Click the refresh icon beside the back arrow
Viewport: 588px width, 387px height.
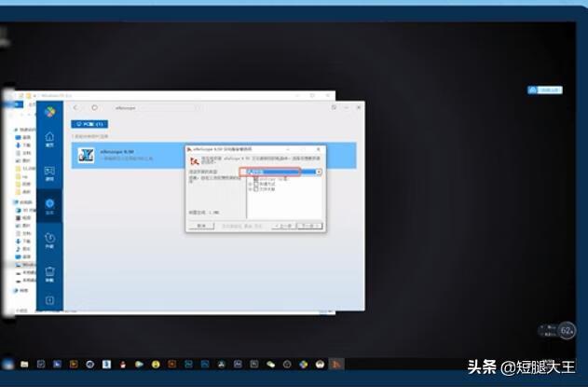[94, 107]
